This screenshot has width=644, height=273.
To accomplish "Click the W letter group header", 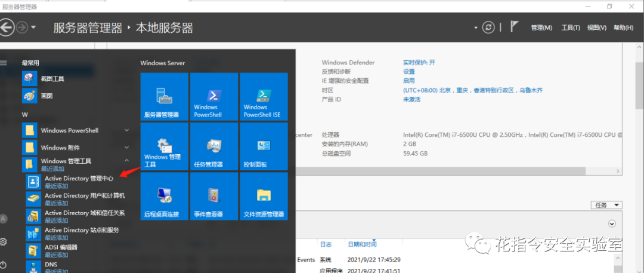I will pyautogui.click(x=24, y=115).
